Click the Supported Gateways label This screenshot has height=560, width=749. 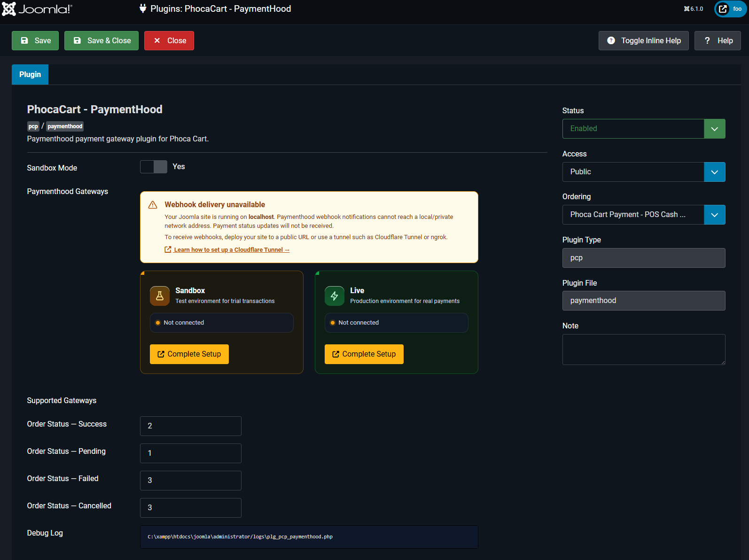(x=62, y=401)
